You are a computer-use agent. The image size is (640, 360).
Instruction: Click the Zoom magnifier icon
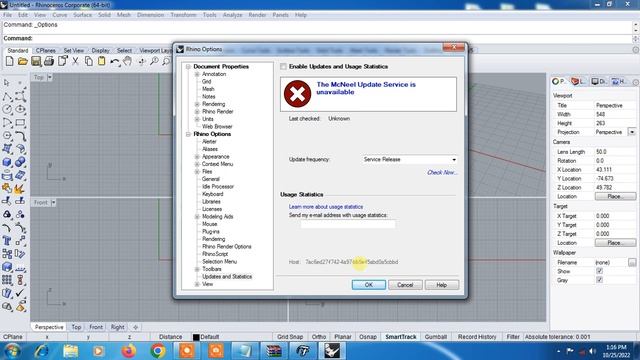tap(154, 62)
